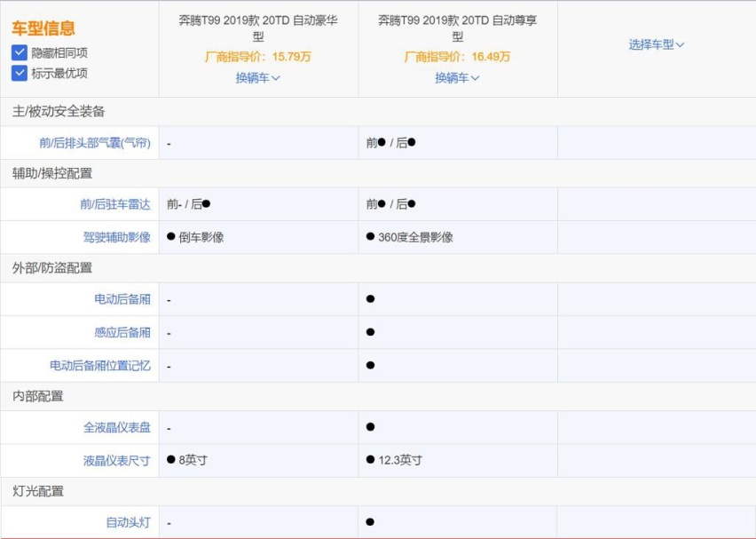
Task: Open 液晶仪表尺寸 parameter link
Action: [116, 461]
